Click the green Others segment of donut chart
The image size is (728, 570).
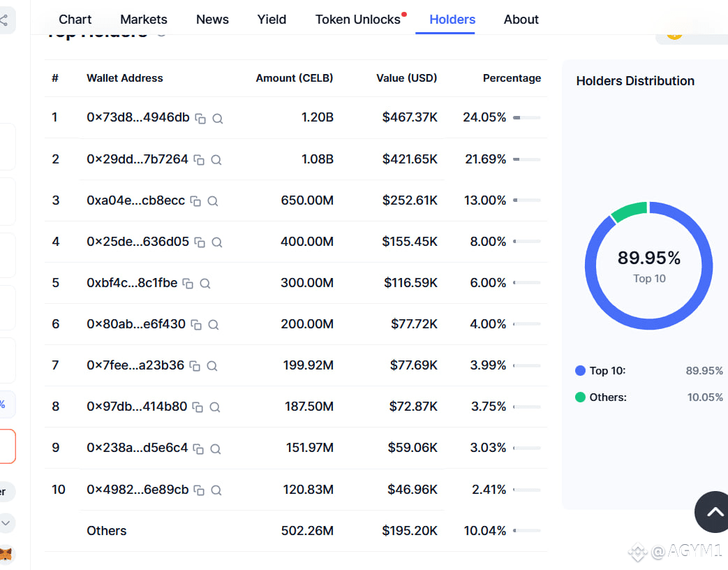click(x=630, y=210)
